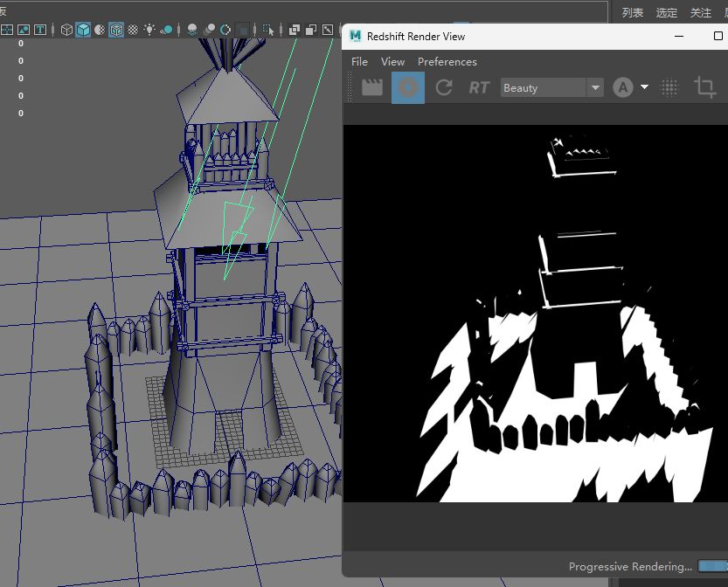Image resolution: width=728 pixels, height=587 pixels.
Task: Toggle wireframe on shaded cube icon
Action: (x=116, y=30)
